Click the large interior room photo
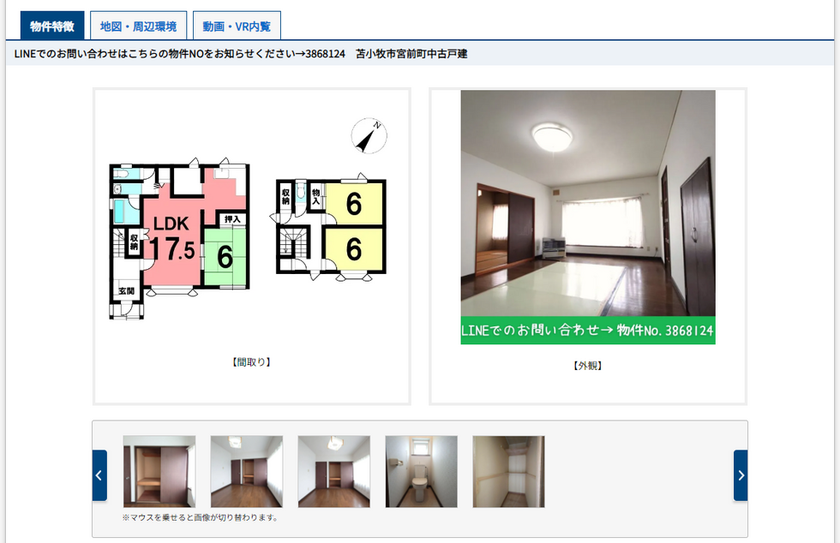Viewport: 840px width, 543px height. (588, 205)
